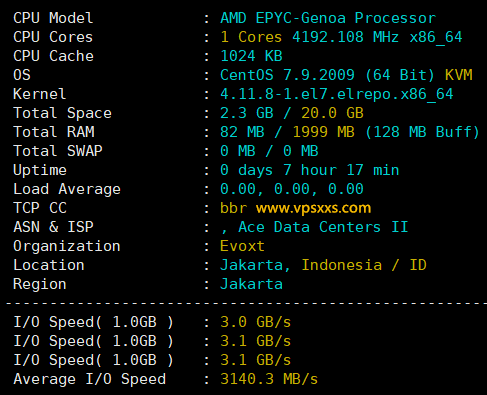The width and height of the screenshot is (487, 395).
Task: Select the CPU Cores value line
Action: [x=341, y=37]
